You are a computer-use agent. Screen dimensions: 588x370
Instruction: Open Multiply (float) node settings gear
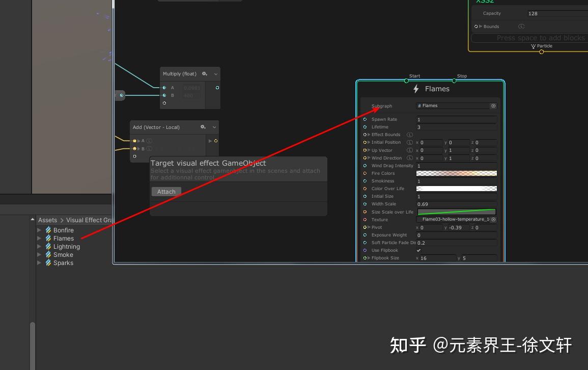[204, 74]
